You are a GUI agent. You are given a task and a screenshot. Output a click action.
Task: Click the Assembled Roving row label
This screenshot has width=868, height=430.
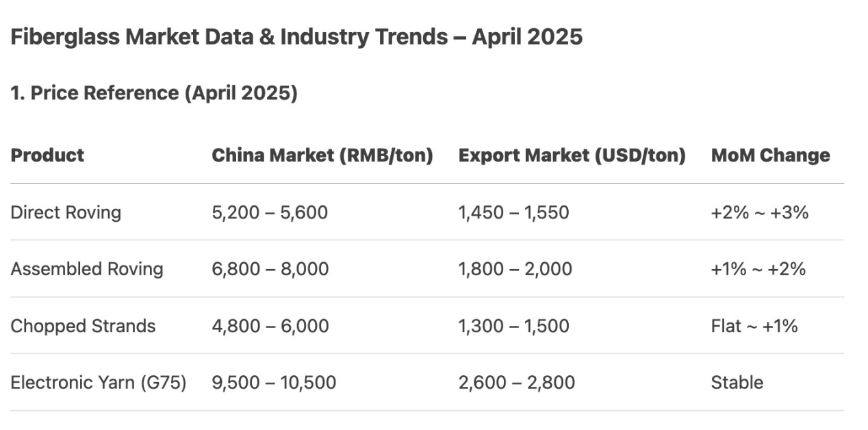pos(87,268)
